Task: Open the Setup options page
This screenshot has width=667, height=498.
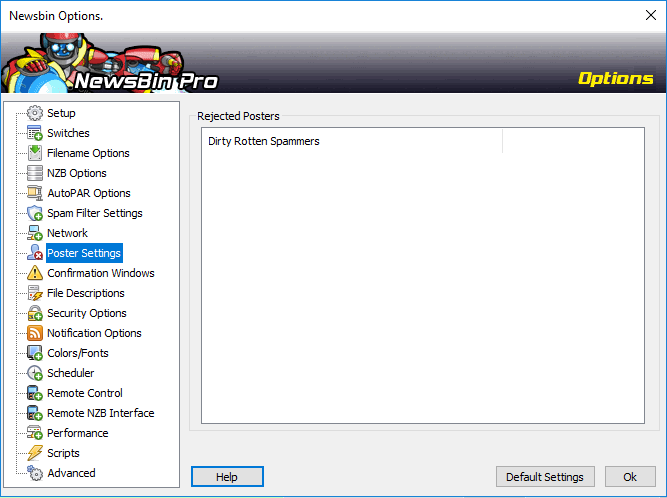Action: pyautogui.click(x=61, y=113)
